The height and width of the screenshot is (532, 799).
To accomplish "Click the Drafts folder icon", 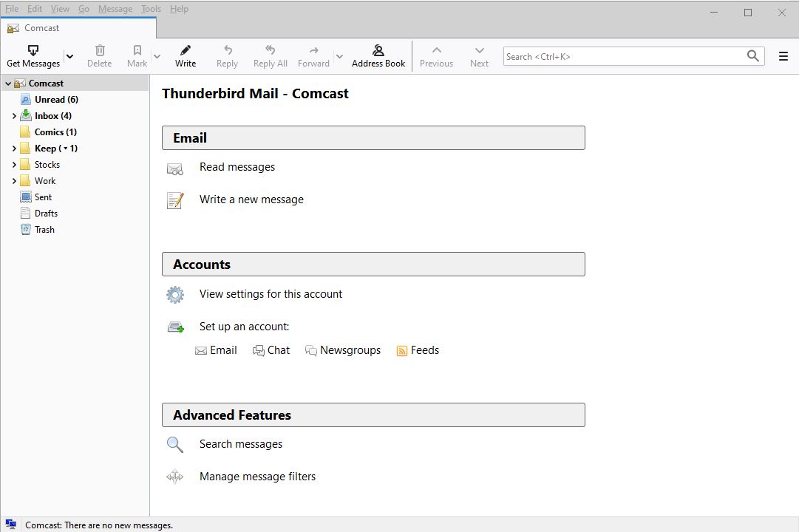I will 25,213.
